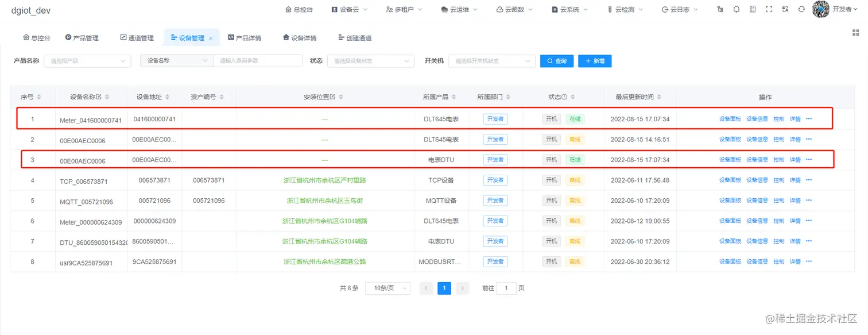Click 在线 status tag of Meter_041600000741
The width and height of the screenshot is (868, 335).
(575, 119)
